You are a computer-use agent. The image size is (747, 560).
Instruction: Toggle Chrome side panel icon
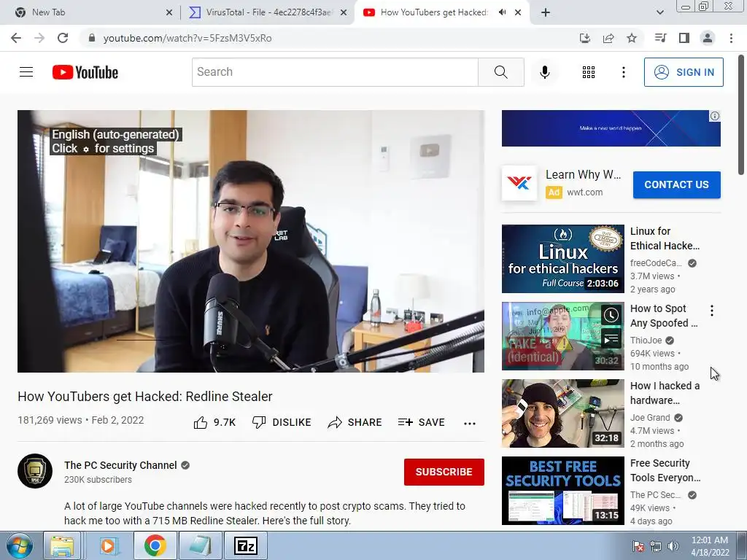[x=684, y=38]
